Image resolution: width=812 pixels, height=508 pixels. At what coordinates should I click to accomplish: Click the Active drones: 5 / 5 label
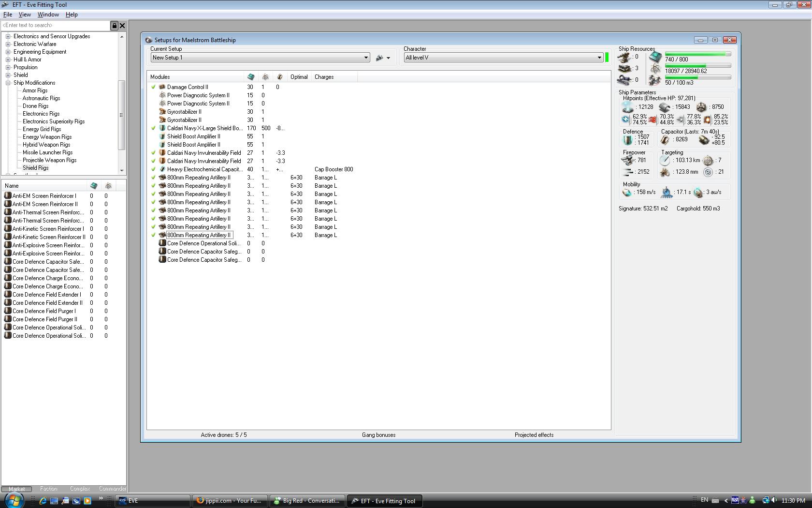tap(224, 435)
